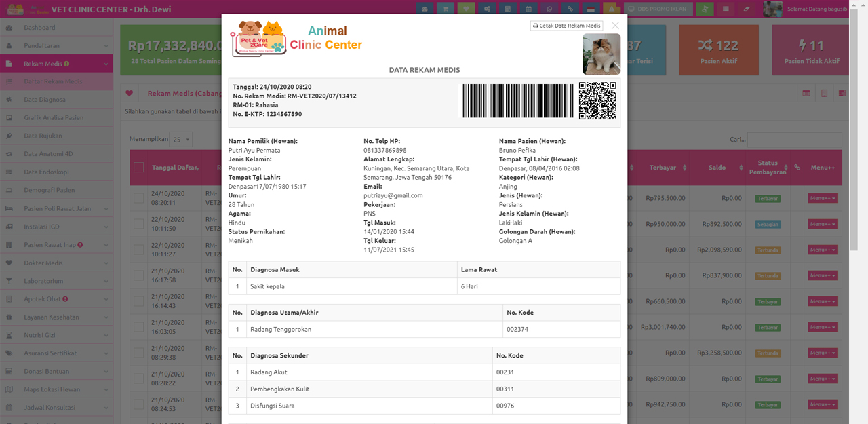Toggle the select-all checkbox in table header
This screenshot has height=424, width=868.
[138, 168]
